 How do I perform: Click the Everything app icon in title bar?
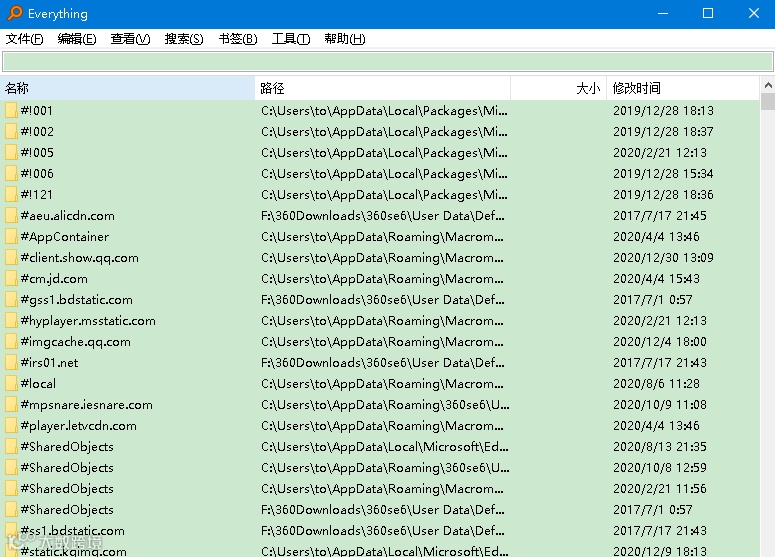[15, 13]
